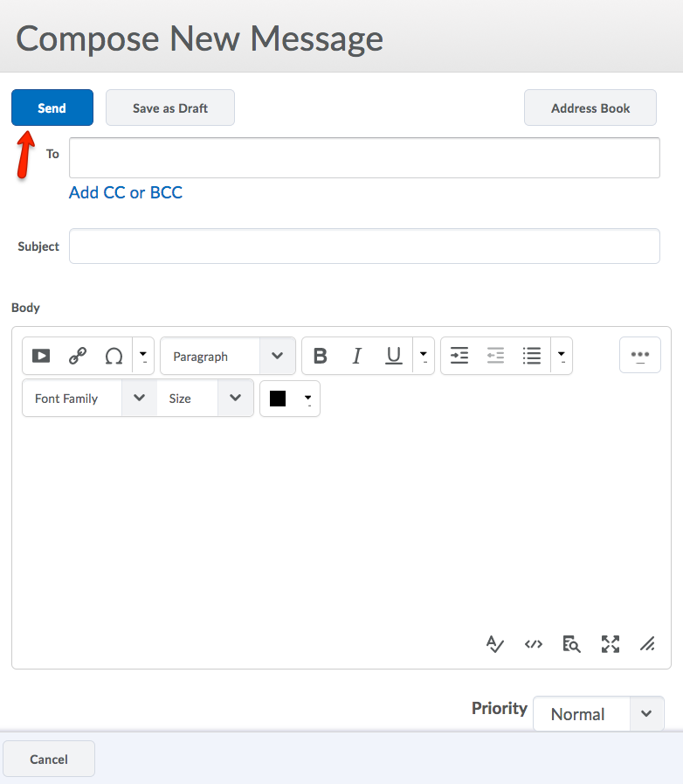Open the Font Family dropdown

(90, 399)
